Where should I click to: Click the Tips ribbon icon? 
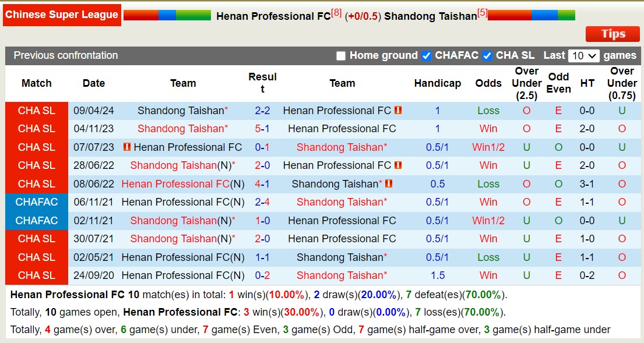click(x=612, y=34)
